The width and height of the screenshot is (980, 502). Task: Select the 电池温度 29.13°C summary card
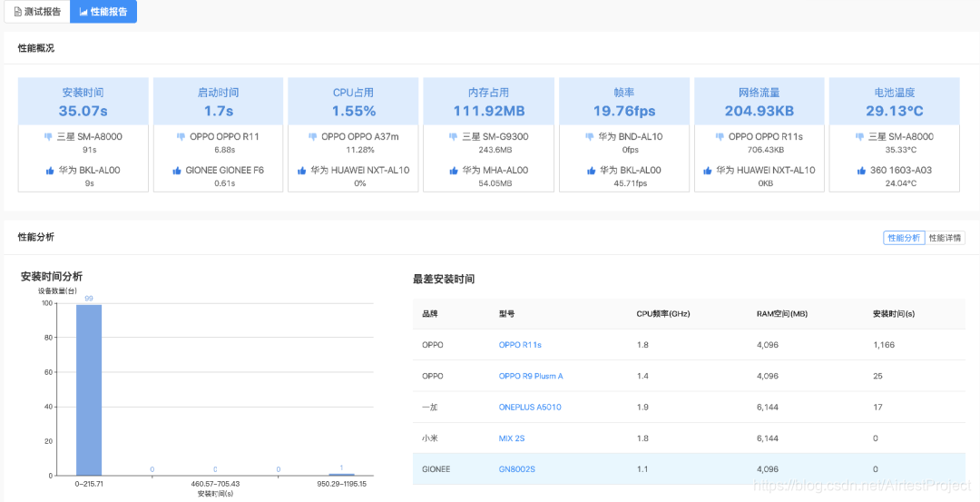click(895, 134)
